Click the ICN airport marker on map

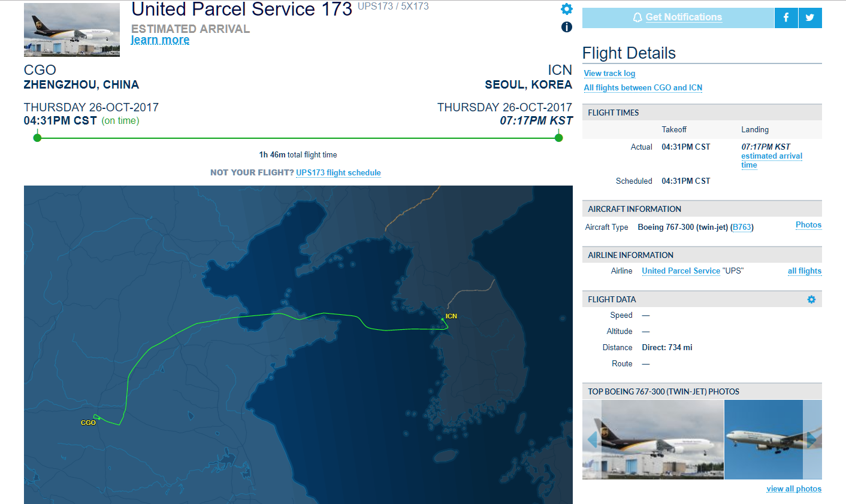(x=451, y=316)
